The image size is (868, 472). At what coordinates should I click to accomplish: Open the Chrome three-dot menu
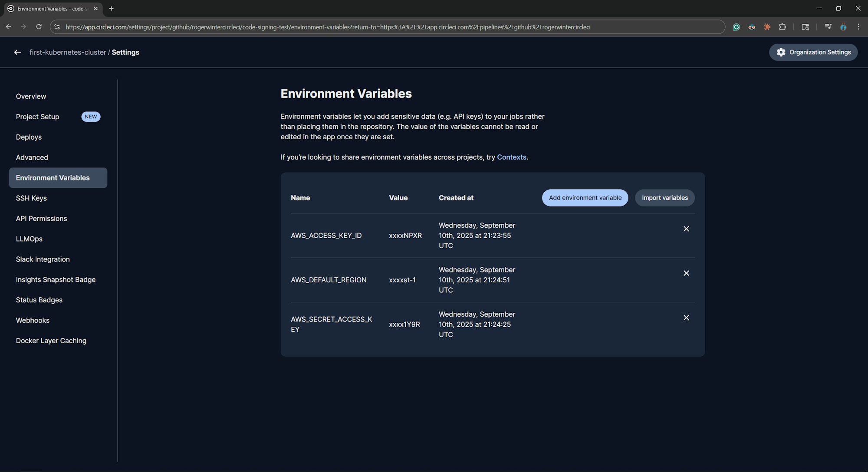click(858, 26)
